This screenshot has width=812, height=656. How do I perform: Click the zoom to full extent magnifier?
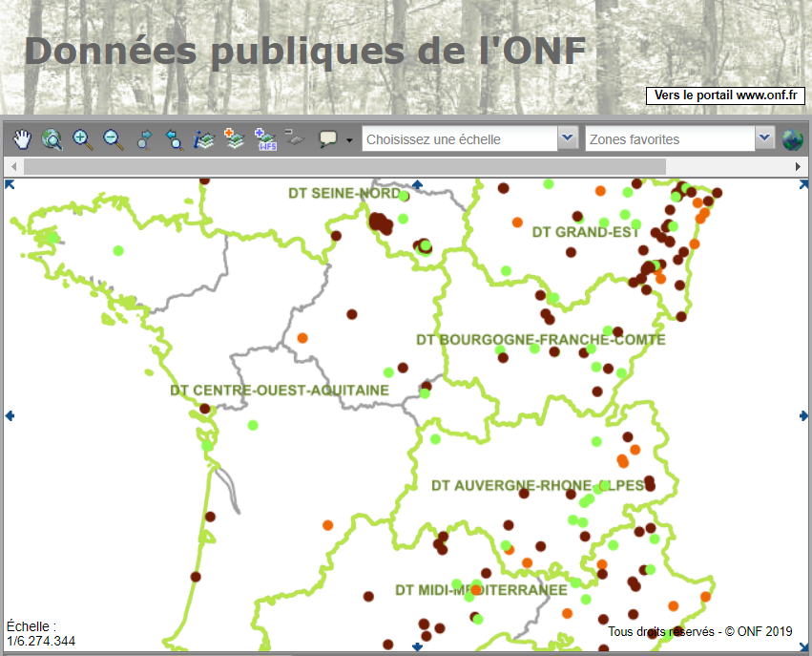pos(52,139)
